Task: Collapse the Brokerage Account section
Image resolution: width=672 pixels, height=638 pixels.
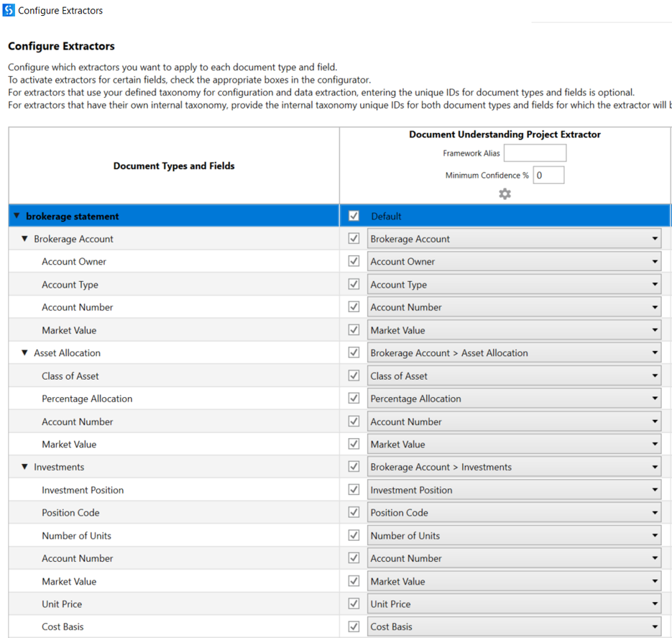Action: (24, 238)
